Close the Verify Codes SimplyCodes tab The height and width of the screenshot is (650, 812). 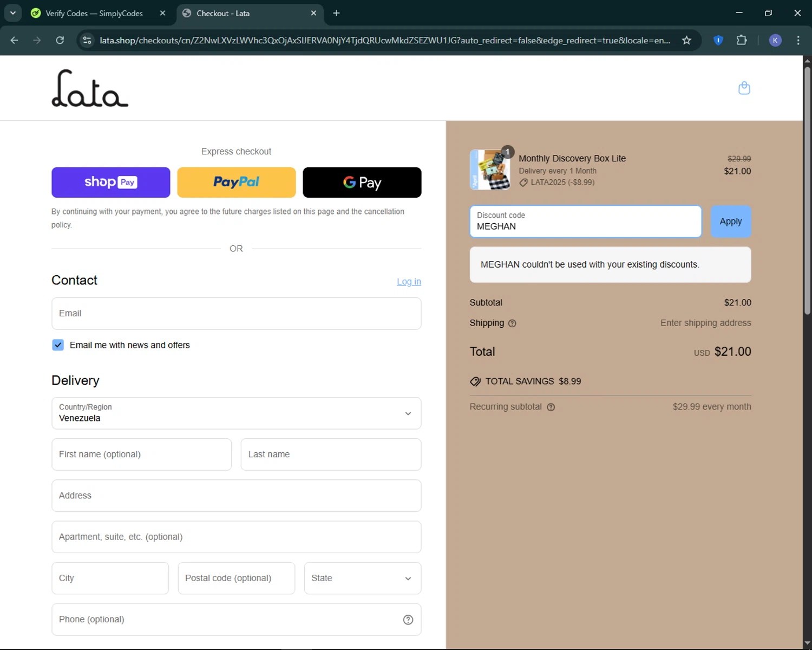[162, 13]
